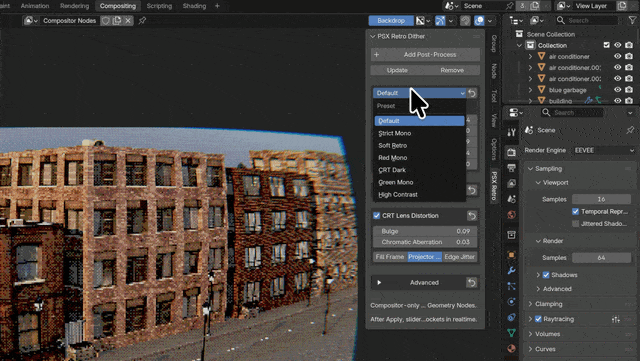Reset CRT Lens Distortion with the revert icon
640x361 pixels.
pyautogui.click(x=472, y=216)
